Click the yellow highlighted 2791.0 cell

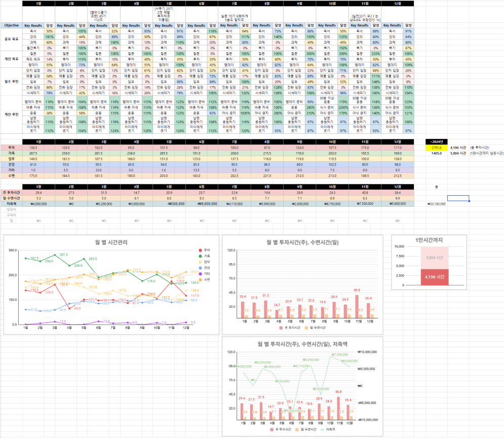[x=436, y=147]
